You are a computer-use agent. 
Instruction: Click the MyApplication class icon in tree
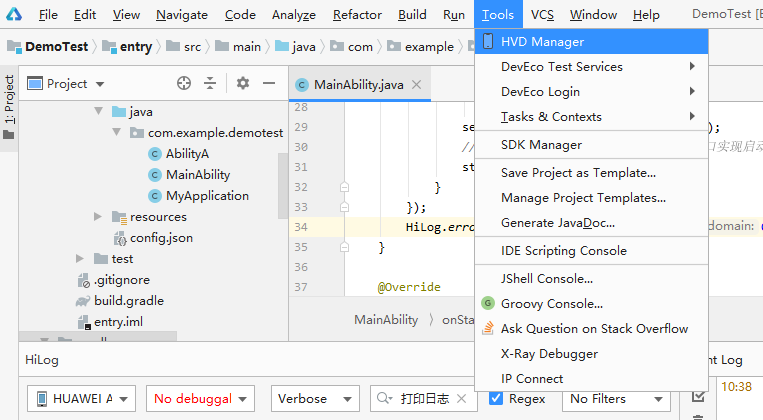coord(154,196)
